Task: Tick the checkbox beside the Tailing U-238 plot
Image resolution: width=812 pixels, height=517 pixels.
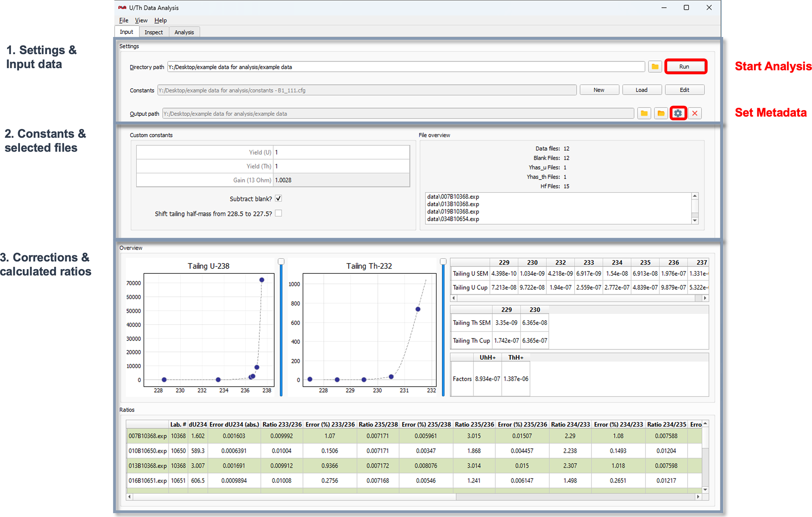Action: [281, 262]
